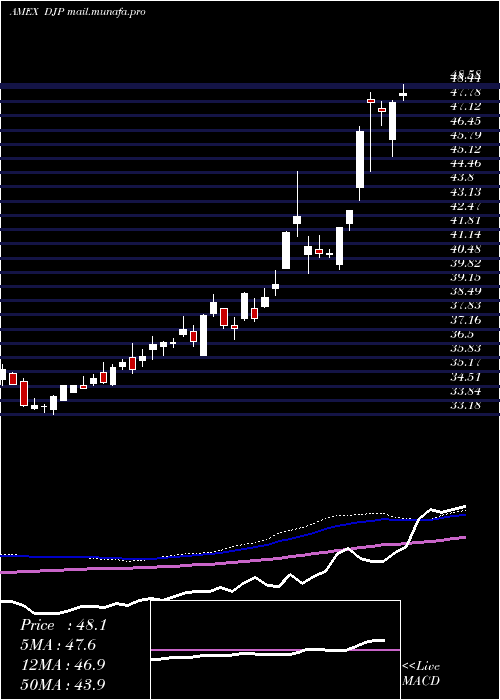Click the 41.14 price axis label
The height and width of the screenshot is (700, 500).
(x=467, y=234)
